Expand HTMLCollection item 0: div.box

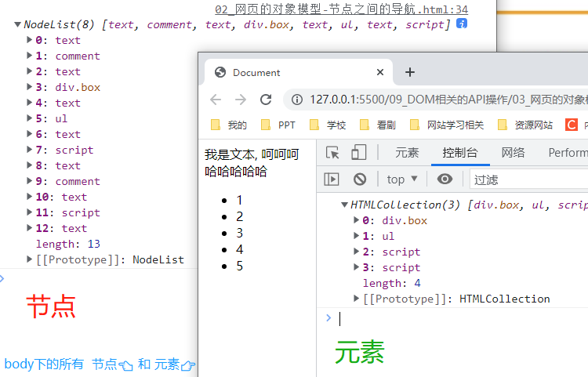(356, 220)
